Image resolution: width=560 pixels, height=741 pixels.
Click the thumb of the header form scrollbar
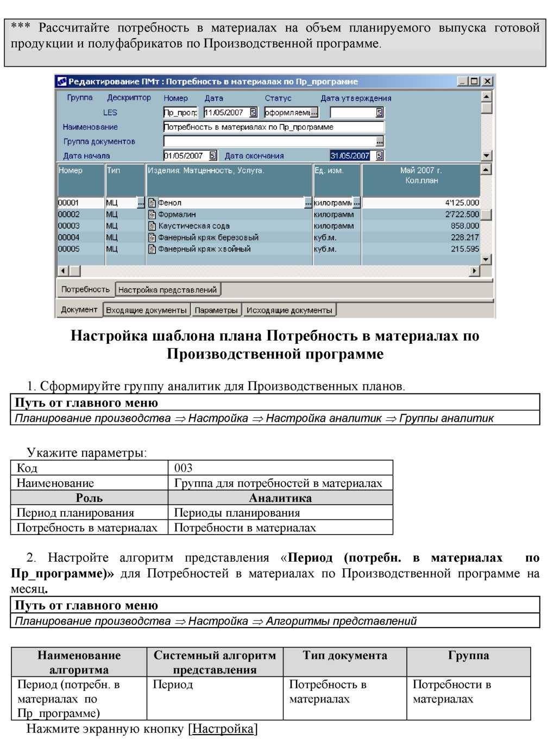click(486, 108)
